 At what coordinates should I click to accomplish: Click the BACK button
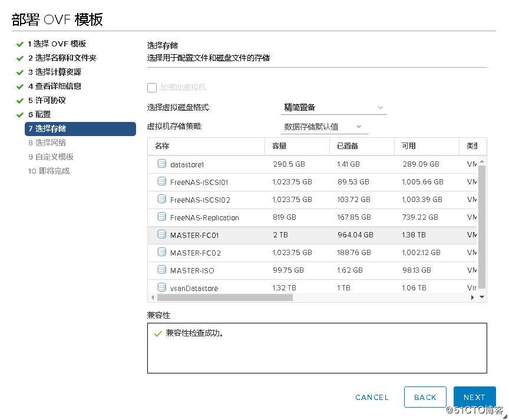[425, 397]
